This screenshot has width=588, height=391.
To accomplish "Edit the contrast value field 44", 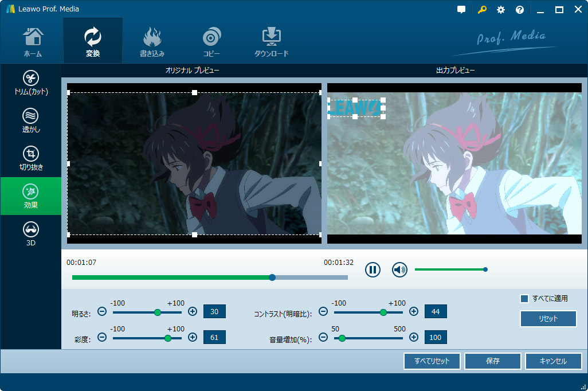I will [436, 311].
